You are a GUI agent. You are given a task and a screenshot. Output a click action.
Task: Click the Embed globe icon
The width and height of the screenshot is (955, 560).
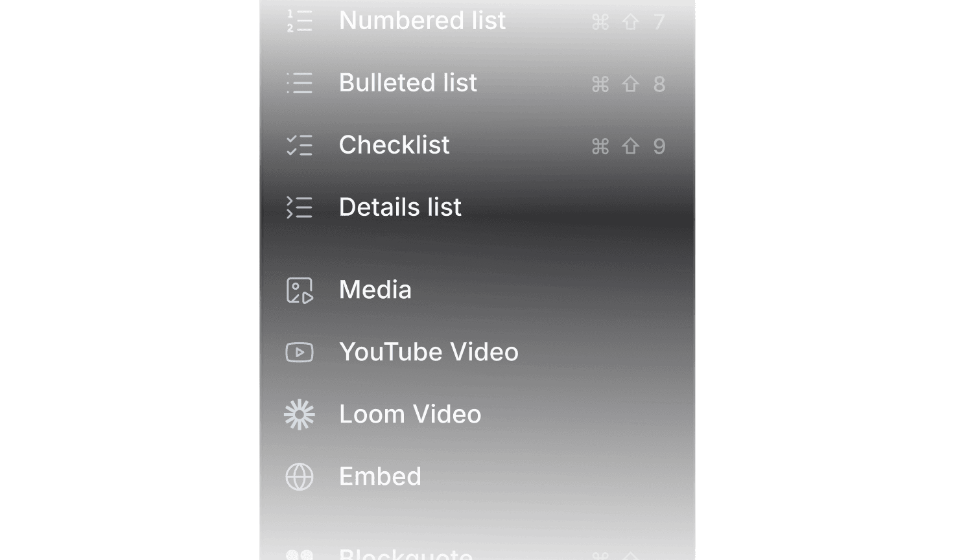click(299, 476)
